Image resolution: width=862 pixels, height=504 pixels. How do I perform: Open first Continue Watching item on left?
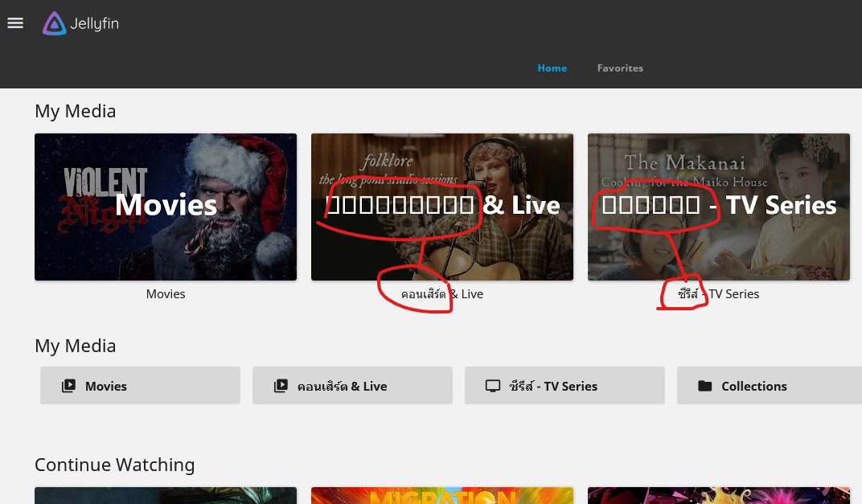[166, 495]
